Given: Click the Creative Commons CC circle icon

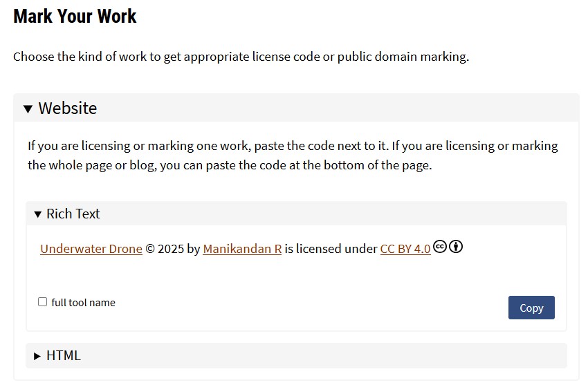Looking at the screenshot, I should pyautogui.click(x=440, y=247).
